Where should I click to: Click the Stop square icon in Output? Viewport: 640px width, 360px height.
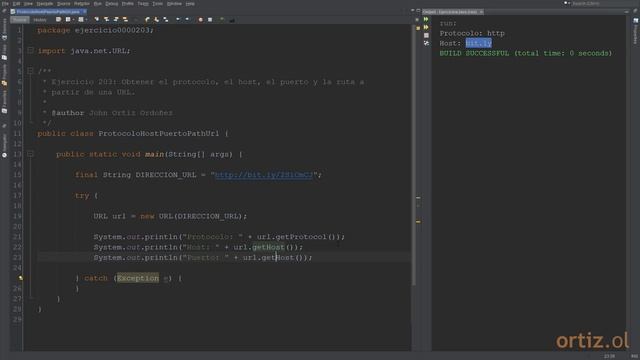(426, 36)
